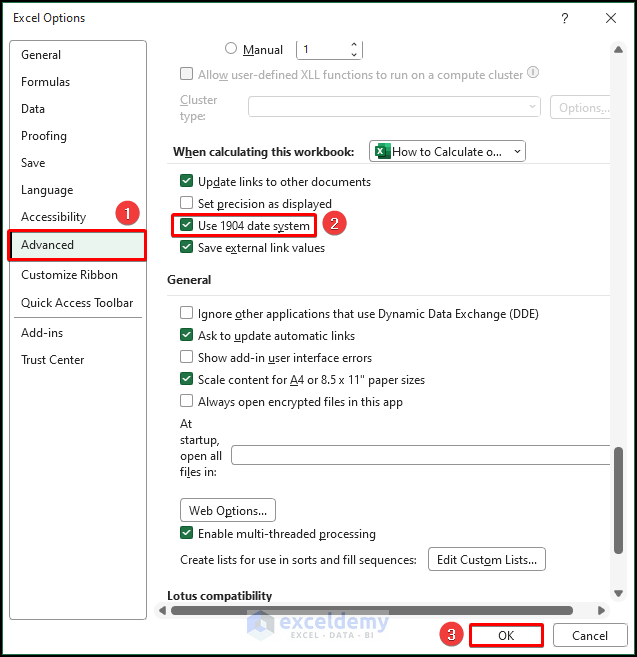Toggle Use 1904 date system checkbox
This screenshot has width=637, height=657.
tap(186, 225)
